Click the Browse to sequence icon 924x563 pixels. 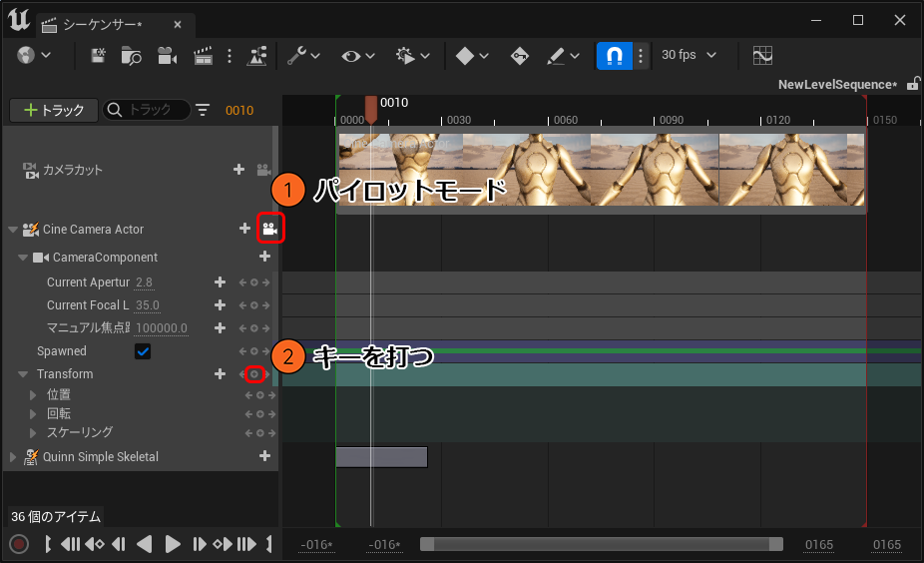coord(132,56)
